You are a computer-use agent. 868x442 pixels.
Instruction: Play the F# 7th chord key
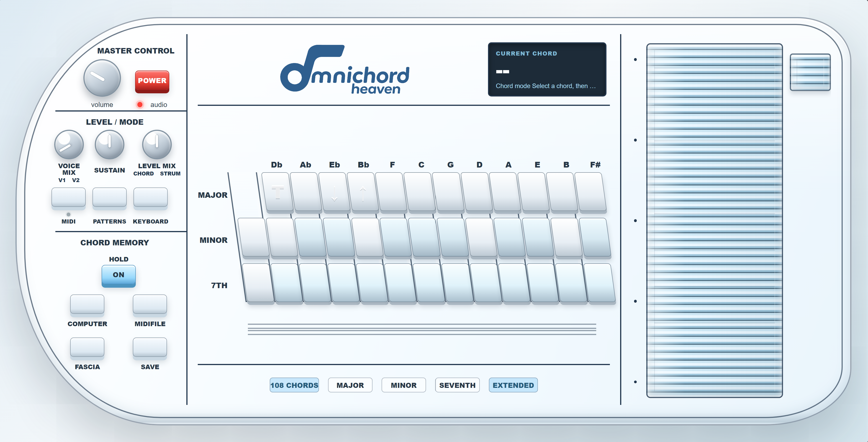(600, 284)
